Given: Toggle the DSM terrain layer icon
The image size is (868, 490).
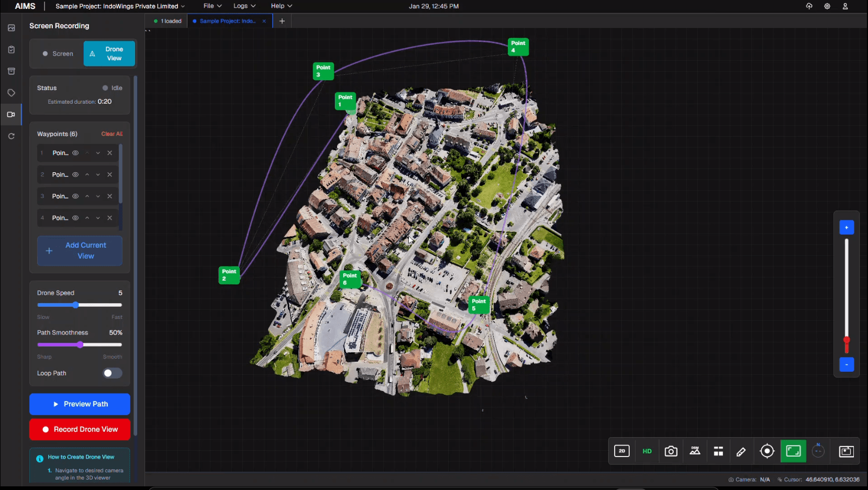Looking at the screenshot, I should coord(695,451).
